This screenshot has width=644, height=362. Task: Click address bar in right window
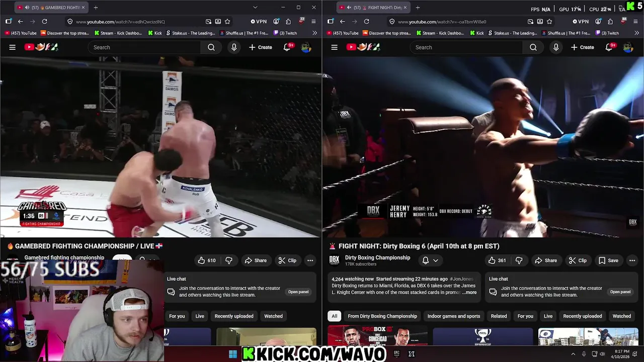(457, 22)
